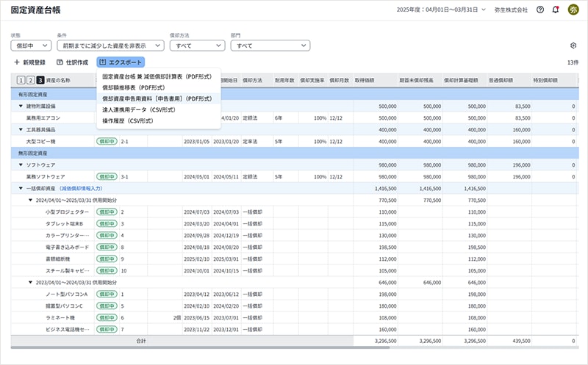Select the スチール製キャビ… asset row
Viewport: 588px width, 365px height.
coord(295,270)
